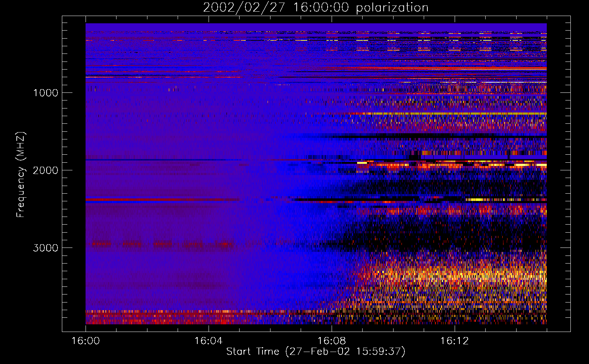Click the plot title '2002/02/27 16:00:00 polarization'
589x364 pixels.
[316, 8]
